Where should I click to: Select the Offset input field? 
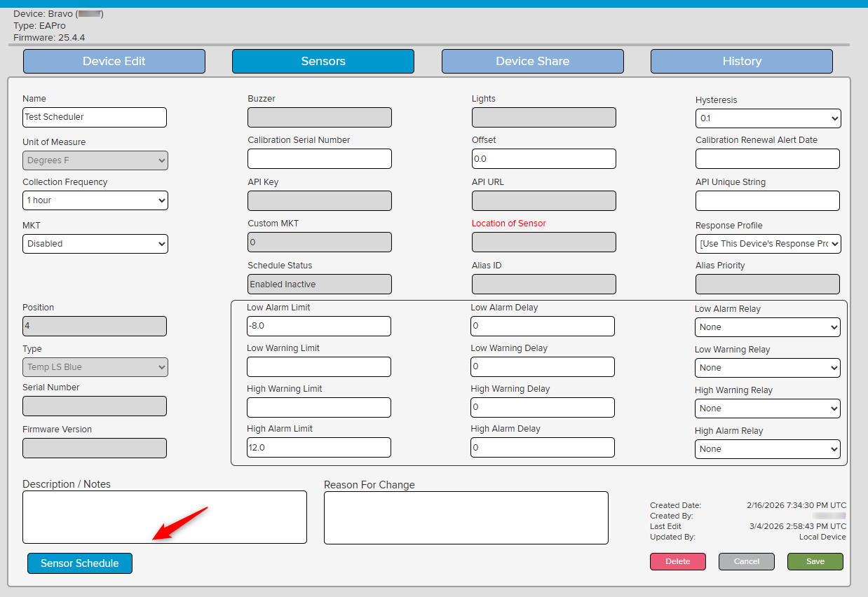click(543, 159)
